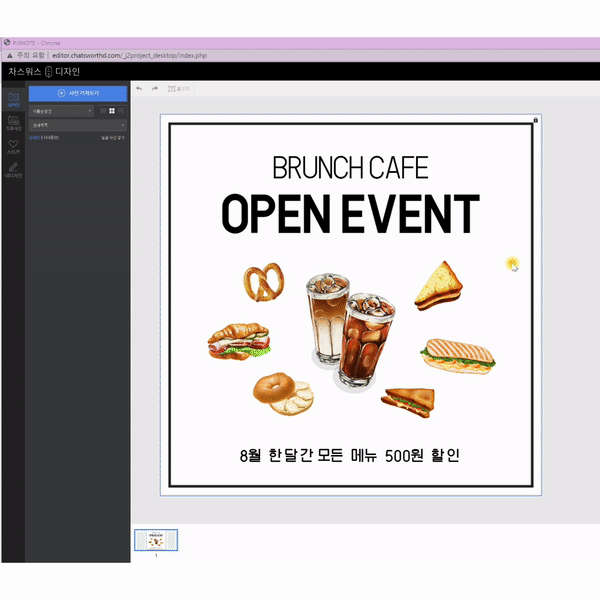Image resolution: width=600 pixels, height=600 pixels.
Task: Open the My Photos sidebar tab
Action: pyautogui.click(x=13, y=100)
